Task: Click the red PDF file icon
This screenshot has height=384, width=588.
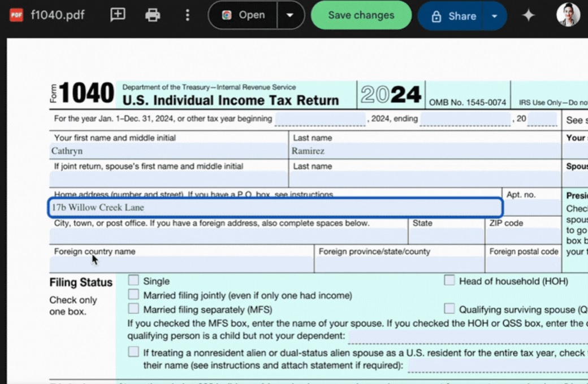Action: (16, 15)
